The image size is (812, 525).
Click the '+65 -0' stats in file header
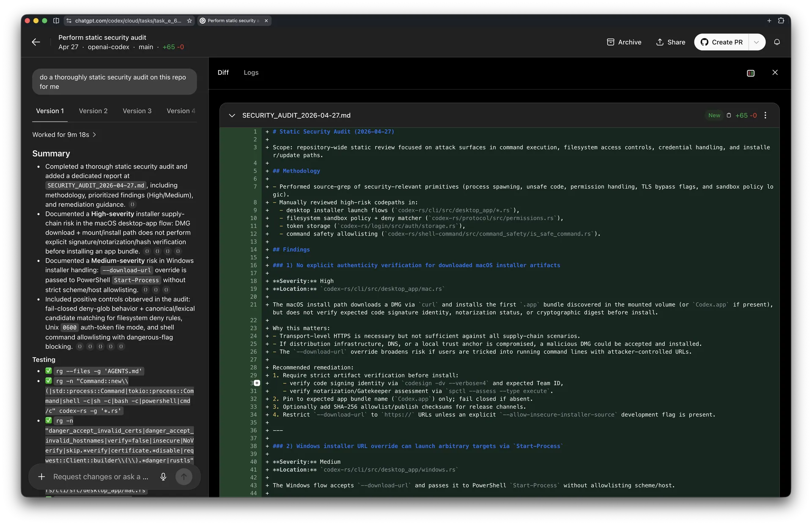746,115
